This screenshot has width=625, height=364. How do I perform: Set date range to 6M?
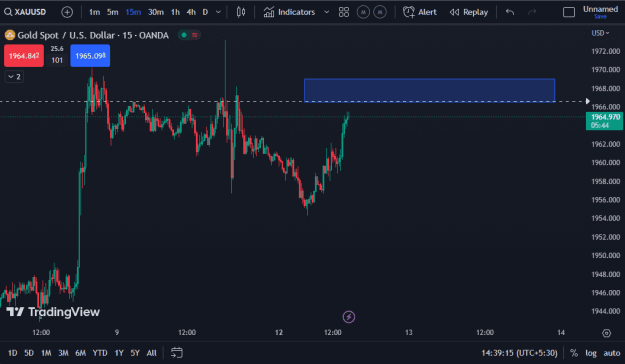pyautogui.click(x=81, y=353)
